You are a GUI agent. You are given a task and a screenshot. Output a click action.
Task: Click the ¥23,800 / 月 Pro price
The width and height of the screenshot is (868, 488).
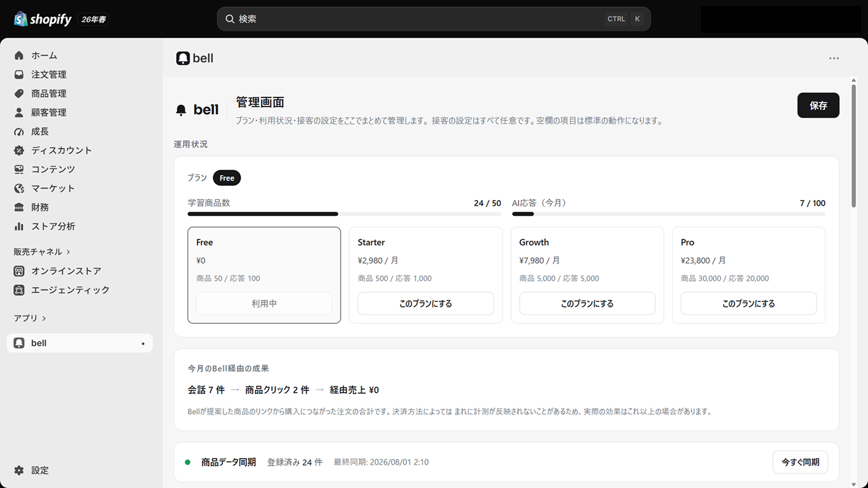pos(704,260)
